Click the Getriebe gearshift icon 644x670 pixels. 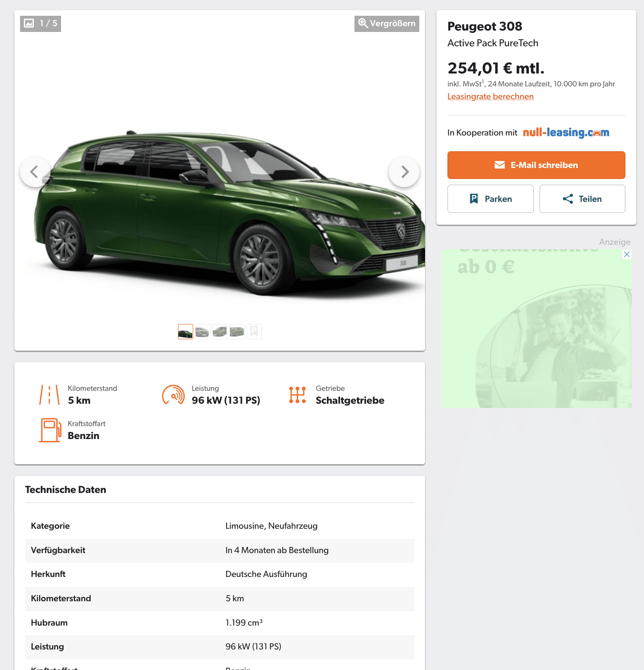tap(297, 395)
